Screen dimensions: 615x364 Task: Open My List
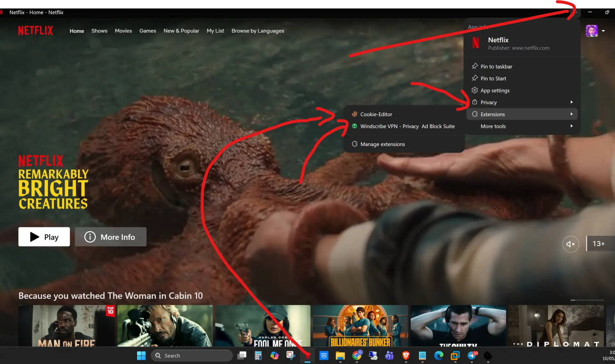215,31
